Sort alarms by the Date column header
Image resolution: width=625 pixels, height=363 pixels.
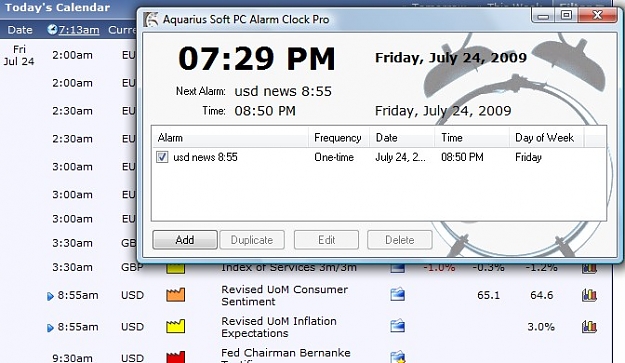tap(402, 138)
